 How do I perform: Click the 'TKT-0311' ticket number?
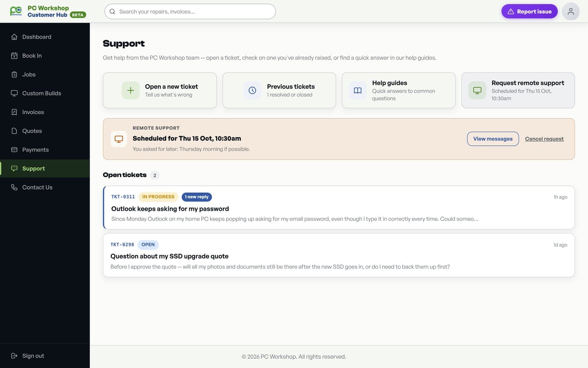(x=123, y=197)
